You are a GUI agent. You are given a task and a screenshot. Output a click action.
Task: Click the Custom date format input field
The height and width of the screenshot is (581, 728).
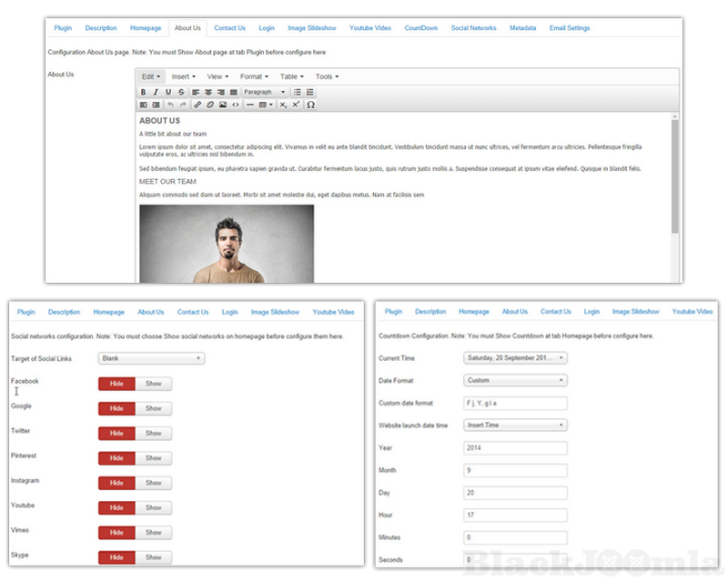(x=515, y=403)
